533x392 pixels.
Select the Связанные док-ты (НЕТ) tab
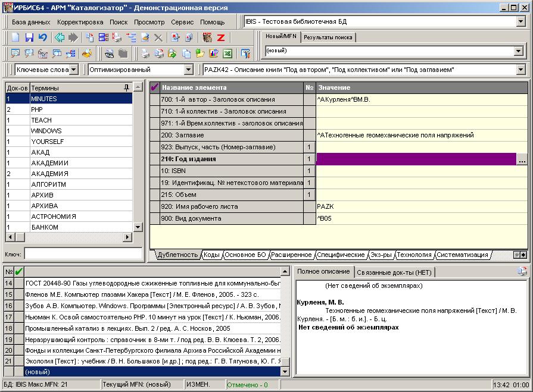click(x=395, y=272)
